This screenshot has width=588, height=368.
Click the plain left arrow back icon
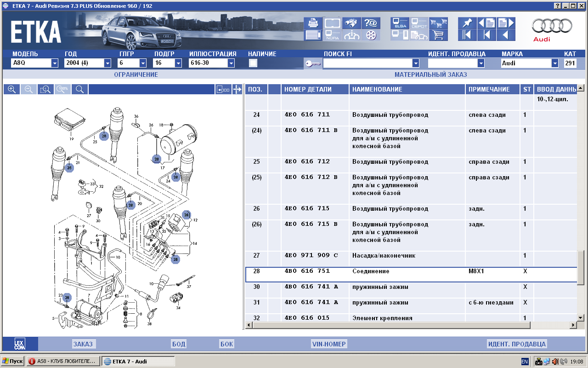click(x=506, y=35)
